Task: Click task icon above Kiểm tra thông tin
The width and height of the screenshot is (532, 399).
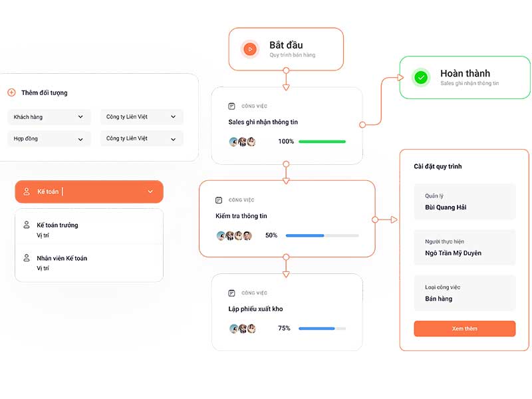Action: (219, 200)
